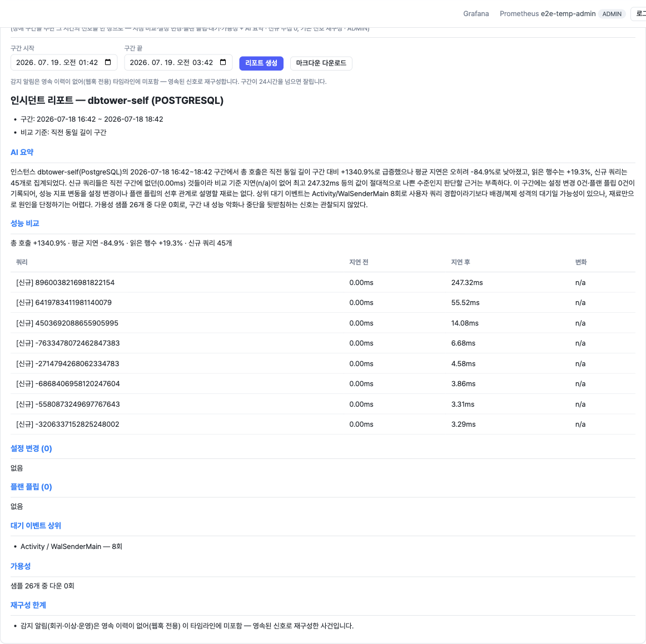Click the 3.31ms latency value
646x644 pixels.
coord(463,405)
